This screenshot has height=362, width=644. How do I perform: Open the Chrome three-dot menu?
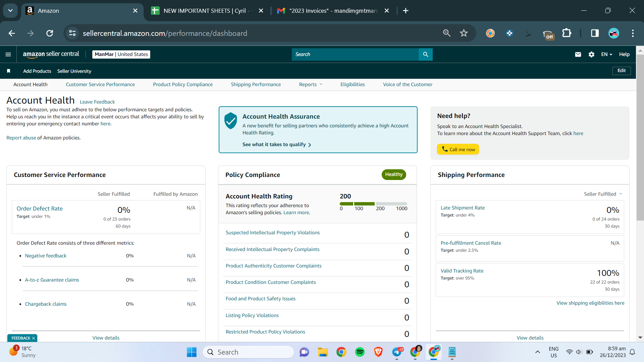(x=633, y=33)
